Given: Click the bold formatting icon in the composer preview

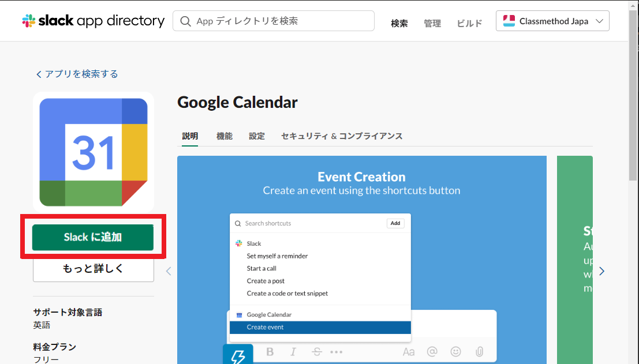Looking at the screenshot, I should [270, 352].
